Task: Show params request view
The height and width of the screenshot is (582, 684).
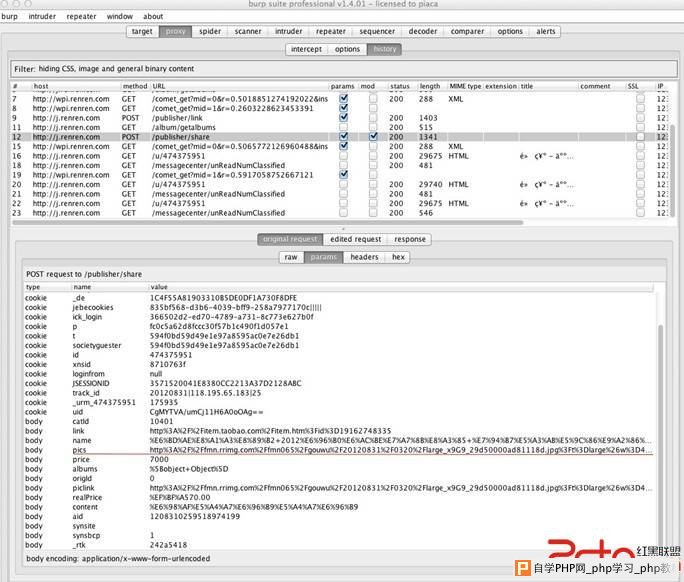Action: (x=324, y=257)
